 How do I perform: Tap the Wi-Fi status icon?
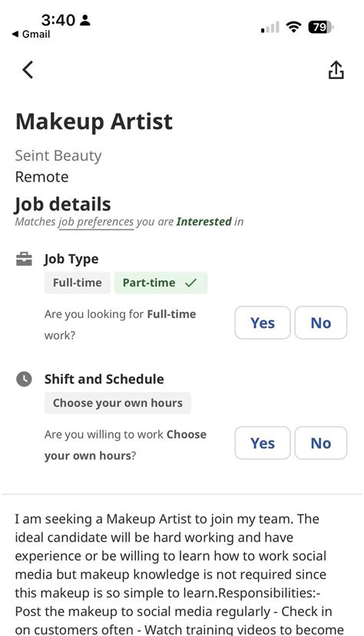[293, 27]
